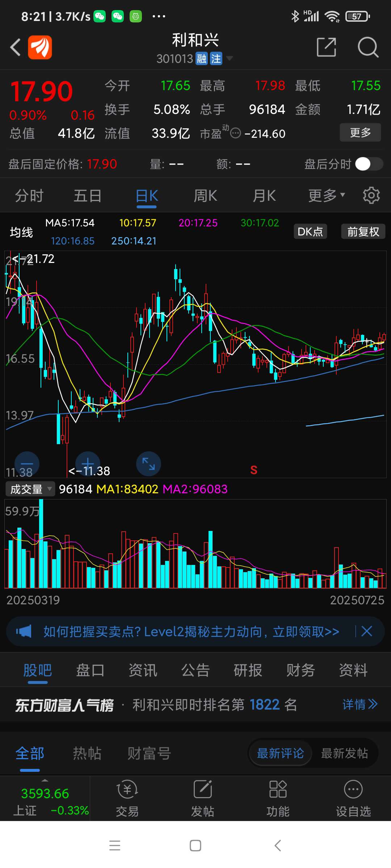
Task: Switch to 月K chart tab
Action: 264,196
